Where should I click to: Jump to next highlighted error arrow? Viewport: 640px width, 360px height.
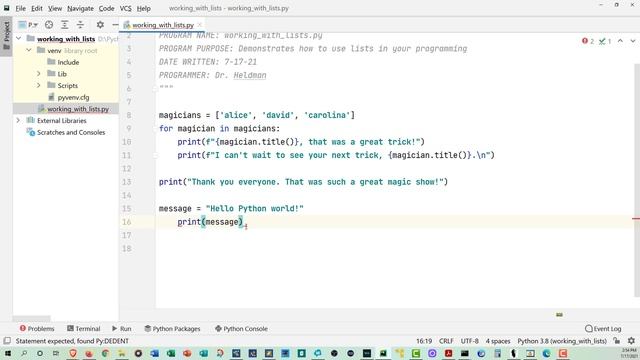[633, 41]
